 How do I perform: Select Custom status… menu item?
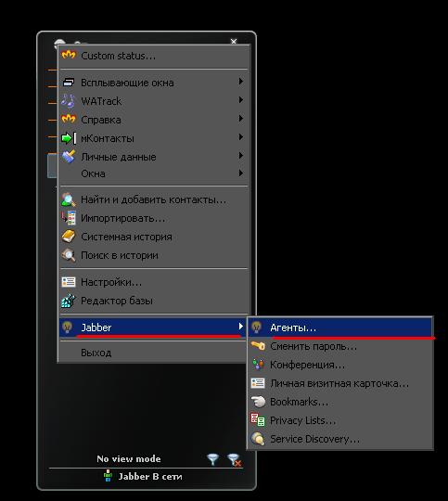(x=154, y=56)
